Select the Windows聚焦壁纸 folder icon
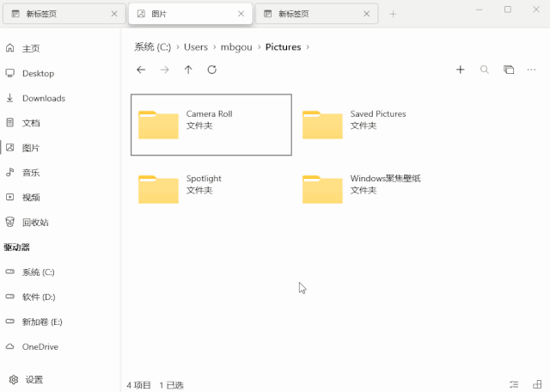This screenshot has height=392, width=550. click(322, 189)
